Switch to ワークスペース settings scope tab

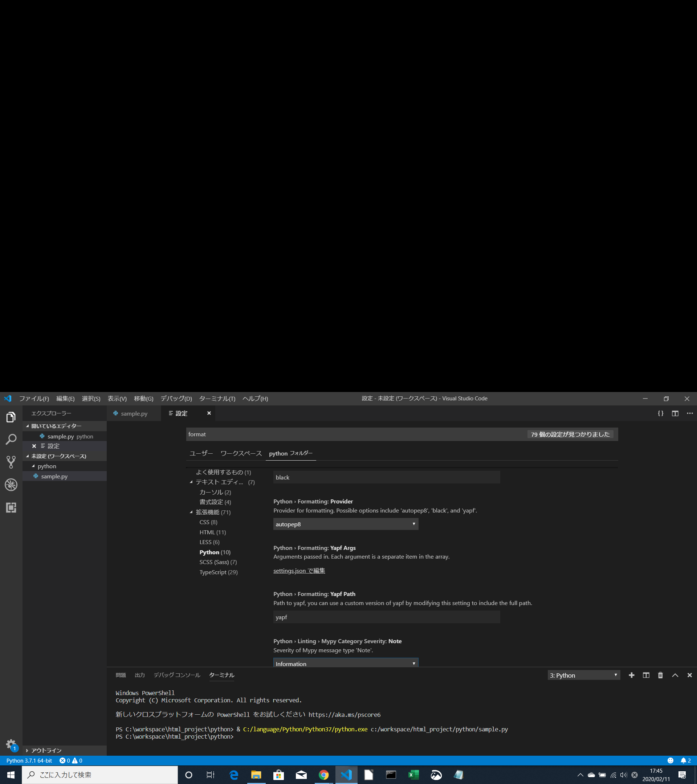point(241,453)
